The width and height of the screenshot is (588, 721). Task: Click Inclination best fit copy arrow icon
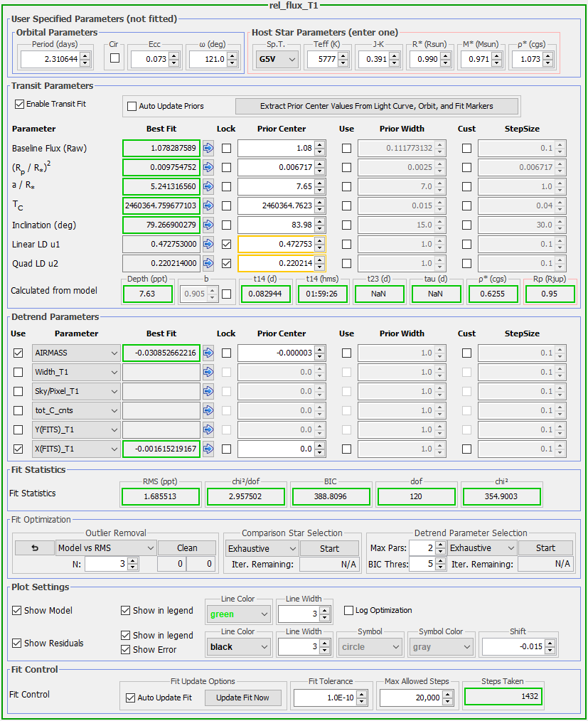coord(208,225)
